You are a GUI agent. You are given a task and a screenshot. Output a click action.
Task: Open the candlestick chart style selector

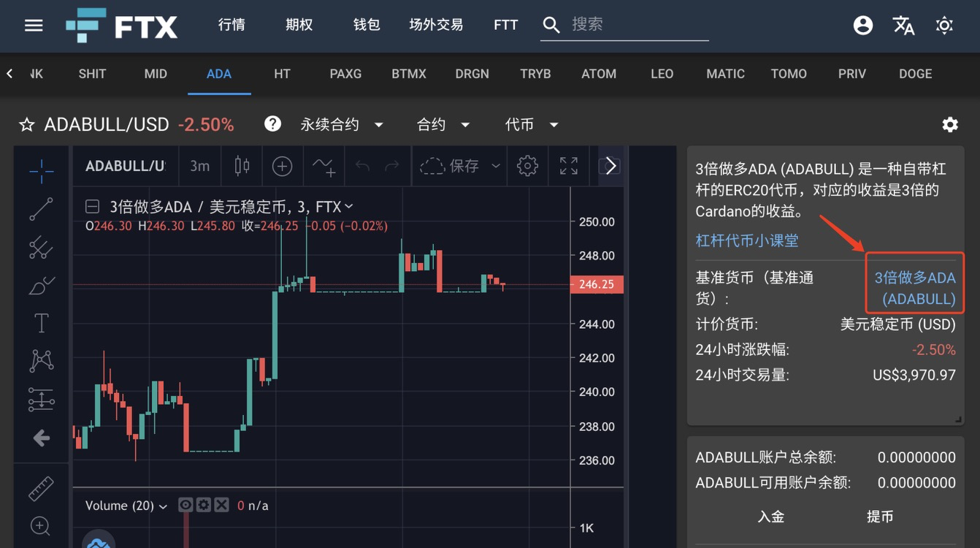pos(242,166)
